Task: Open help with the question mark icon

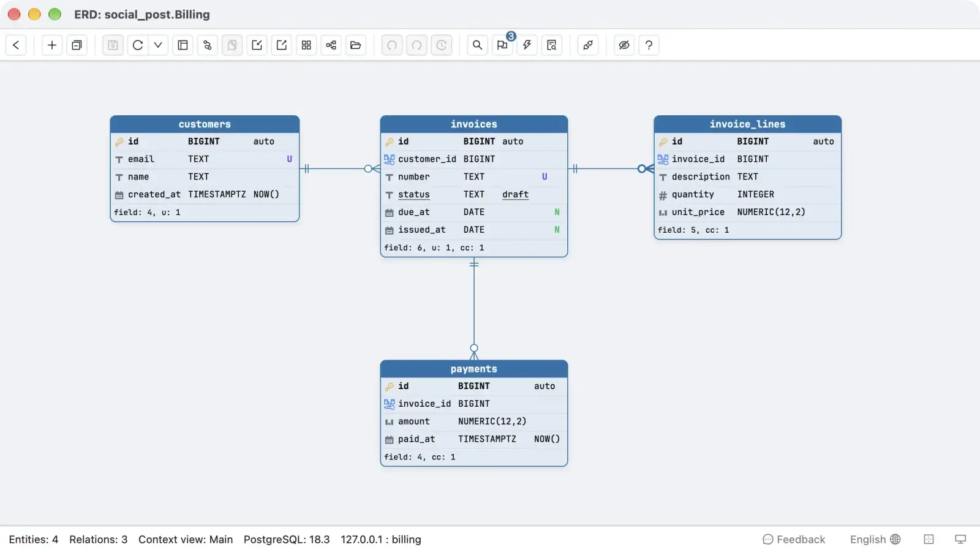Action: click(649, 45)
